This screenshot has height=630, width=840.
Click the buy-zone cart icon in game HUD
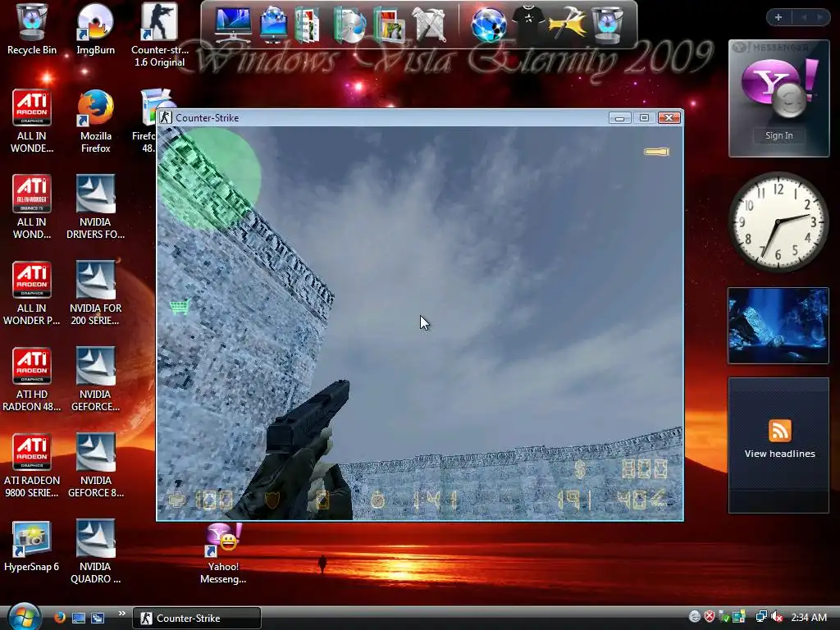coord(180,307)
